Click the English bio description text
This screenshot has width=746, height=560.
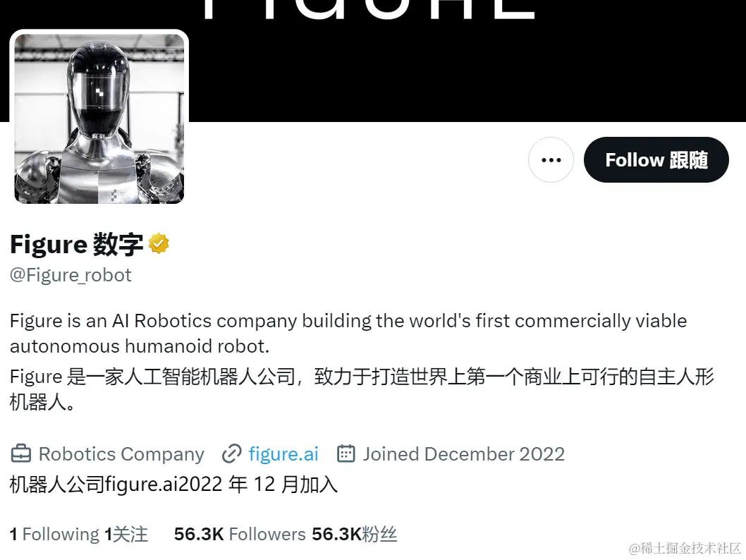tap(348, 334)
